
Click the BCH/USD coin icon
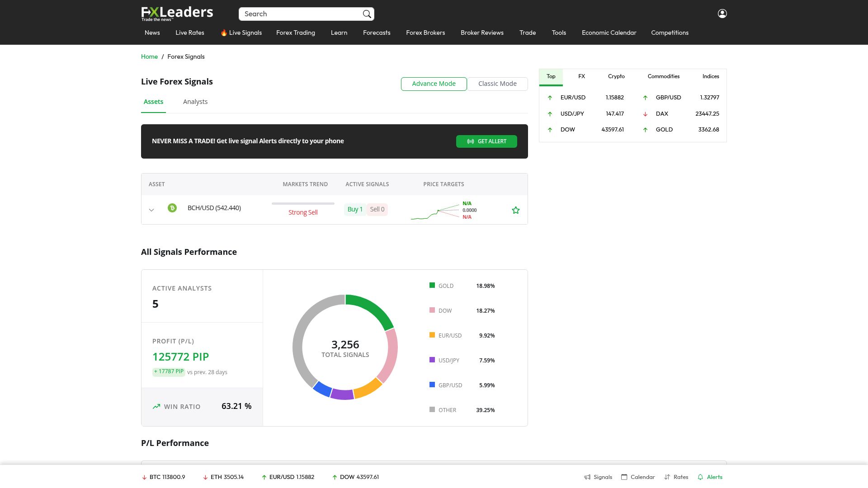pyautogui.click(x=172, y=208)
